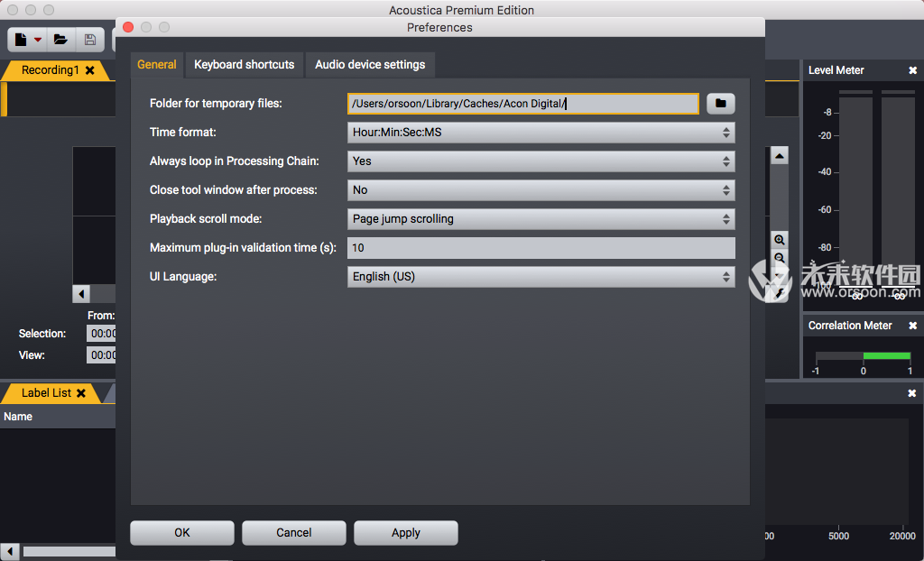
Task: Click the Cancel button in Preferences
Action: pyautogui.click(x=294, y=533)
